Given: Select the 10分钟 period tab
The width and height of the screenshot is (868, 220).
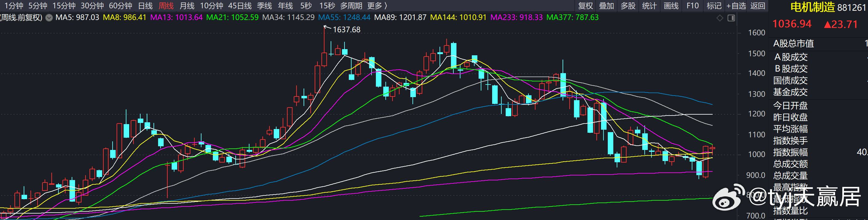Looking at the screenshot, I should (x=212, y=6).
